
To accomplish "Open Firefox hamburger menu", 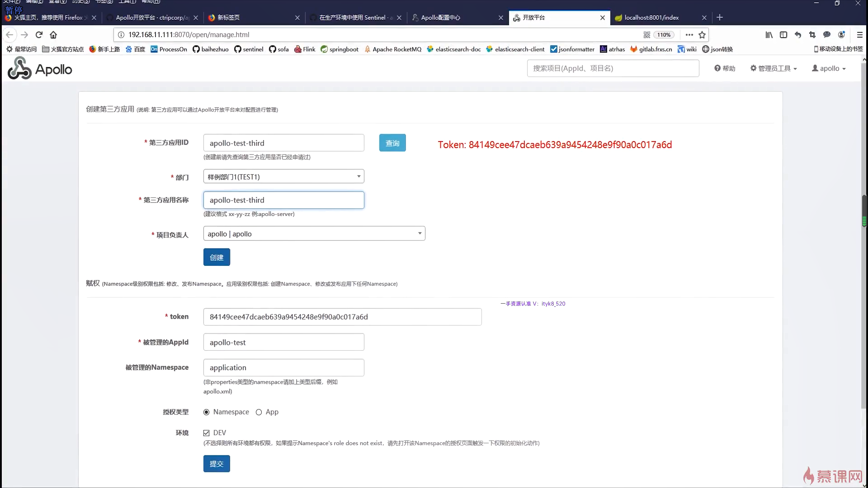I will pyautogui.click(x=859, y=35).
